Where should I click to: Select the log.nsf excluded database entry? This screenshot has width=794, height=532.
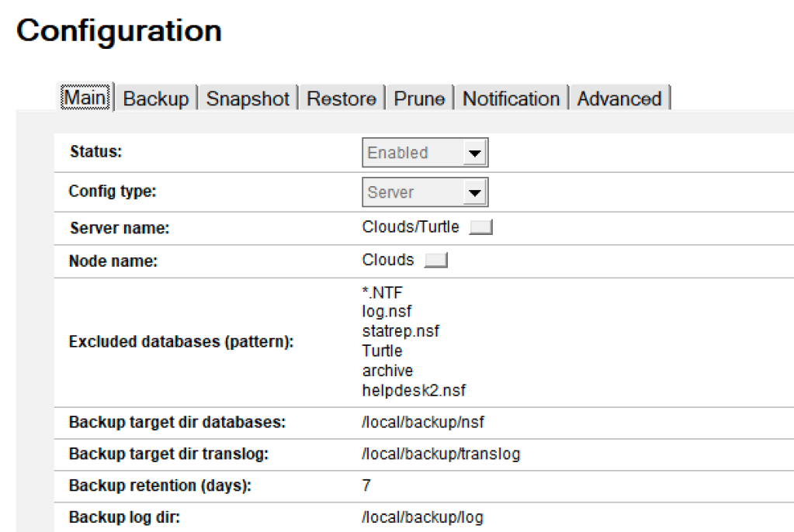pyautogui.click(x=387, y=312)
